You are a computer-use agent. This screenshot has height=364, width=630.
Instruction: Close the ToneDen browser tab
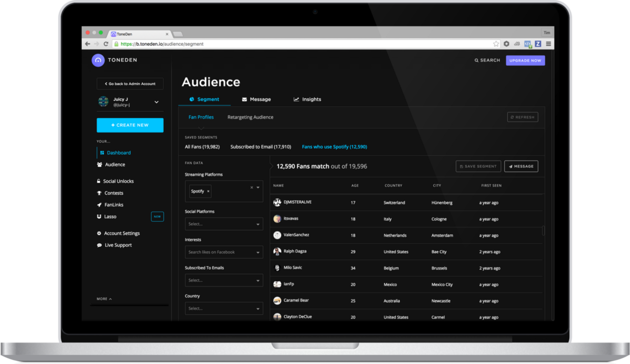[167, 34]
